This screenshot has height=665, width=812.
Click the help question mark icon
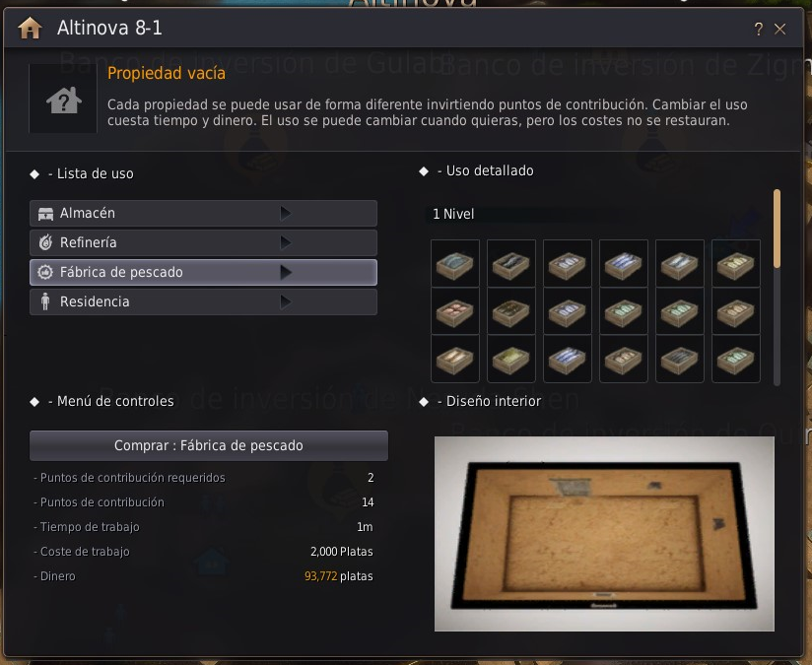(758, 29)
